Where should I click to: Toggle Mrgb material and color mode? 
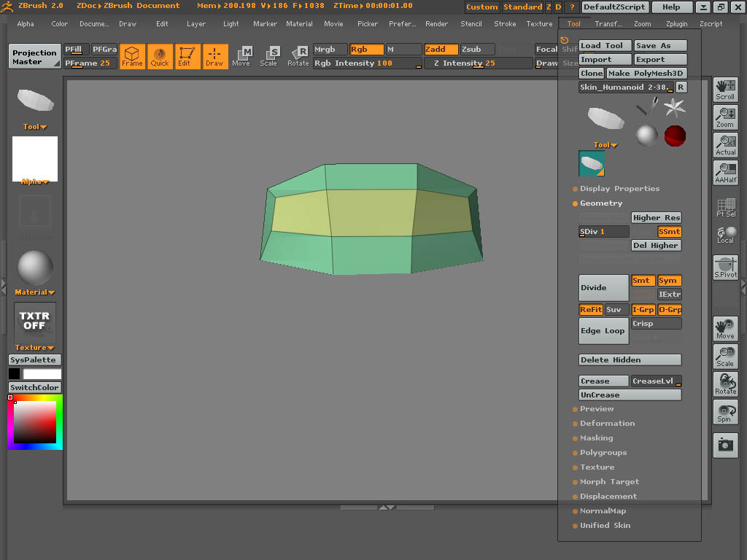click(x=330, y=49)
